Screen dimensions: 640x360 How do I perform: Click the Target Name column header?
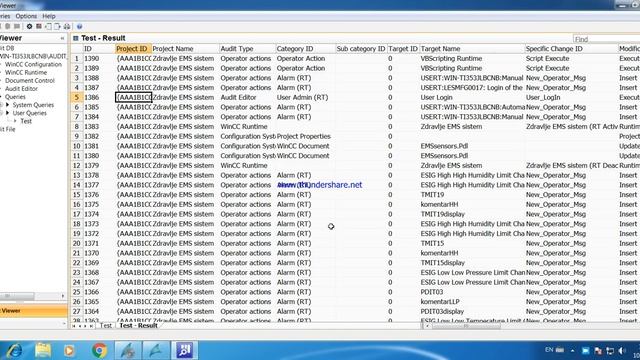click(472, 49)
